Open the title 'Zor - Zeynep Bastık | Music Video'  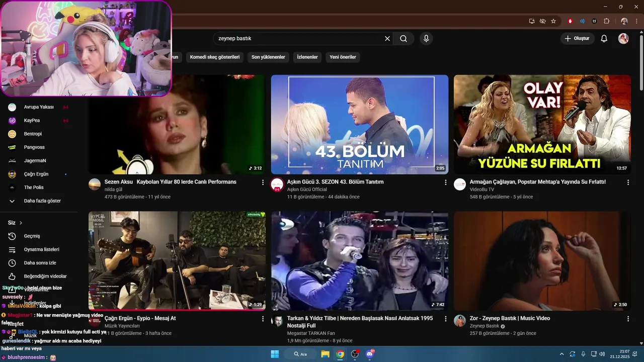point(510,318)
